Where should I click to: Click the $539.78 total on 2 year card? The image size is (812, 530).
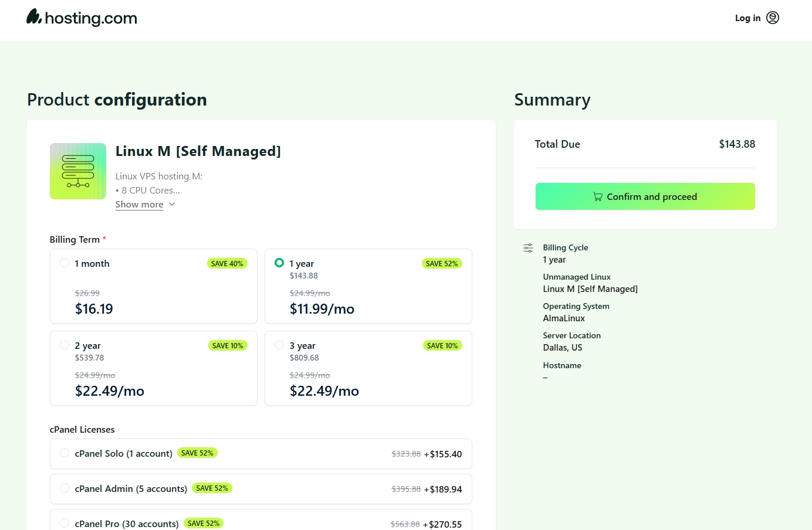(x=89, y=358)
